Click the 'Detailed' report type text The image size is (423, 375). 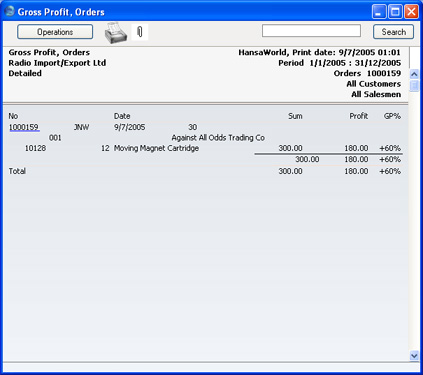(x=25, y=73)
